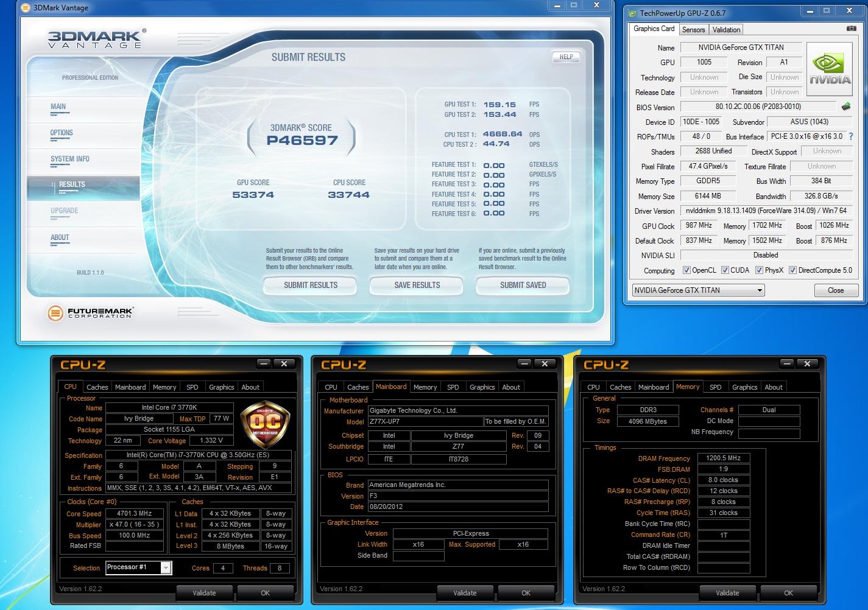Image resolution: width=868 pixels, height=610 pixels.
Task: Click OK in the CPU-Z processor window
Action: pos(266,592)
